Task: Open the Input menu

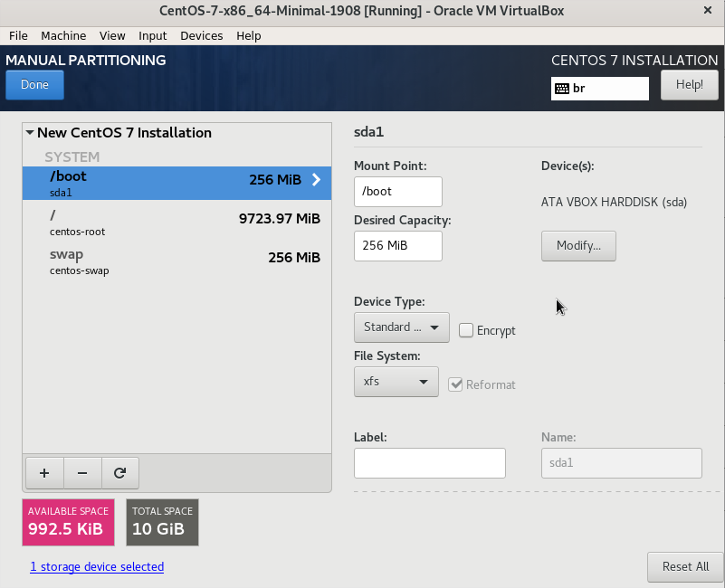Action: [x=153, y=35]
